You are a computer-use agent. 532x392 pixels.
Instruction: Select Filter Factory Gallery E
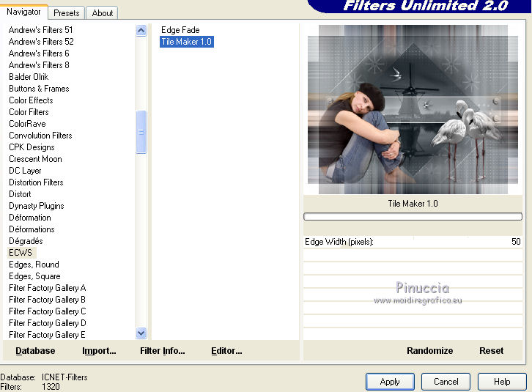(48, 335)
